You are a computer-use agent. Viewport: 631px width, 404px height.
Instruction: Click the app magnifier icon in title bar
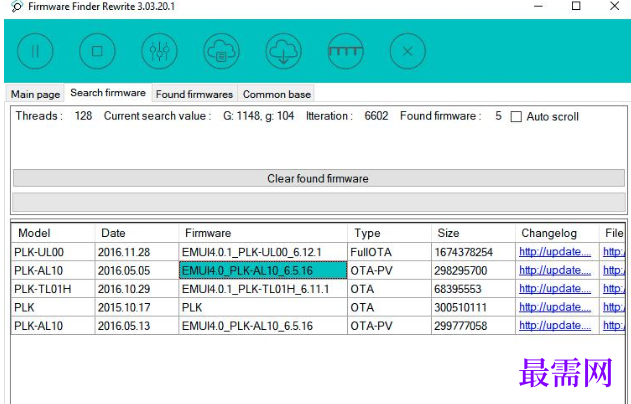[16, 6]
